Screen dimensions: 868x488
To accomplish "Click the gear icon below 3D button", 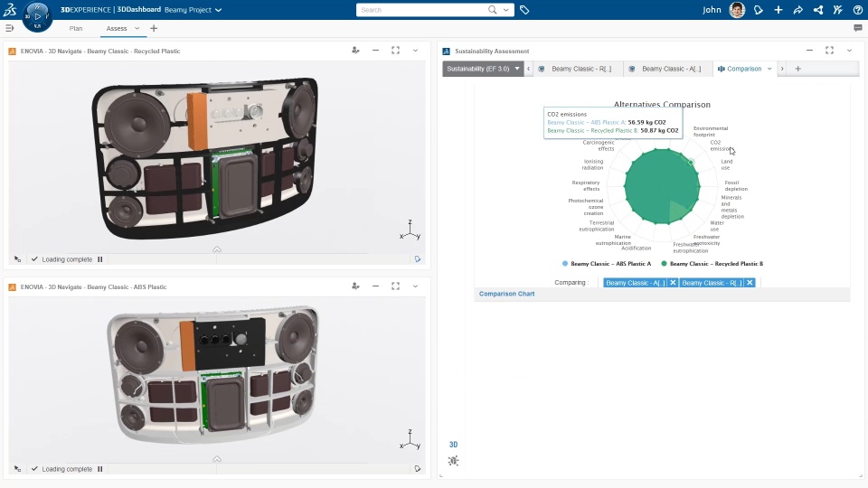I will tap(453, 460).
